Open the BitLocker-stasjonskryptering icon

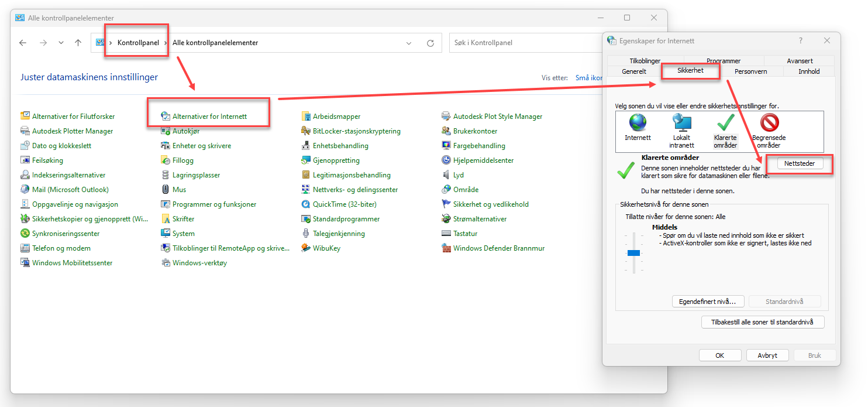(306, 131)
